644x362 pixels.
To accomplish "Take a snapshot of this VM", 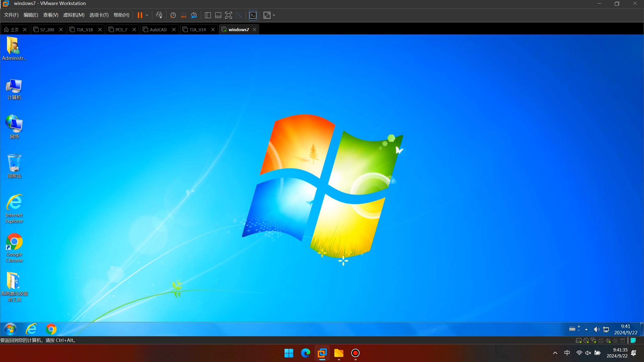I will (173, 15).
